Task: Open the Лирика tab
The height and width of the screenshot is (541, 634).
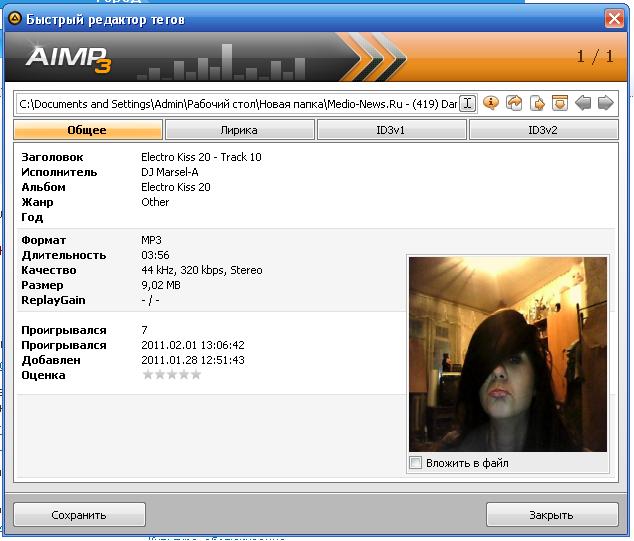Action: point(239,130)
